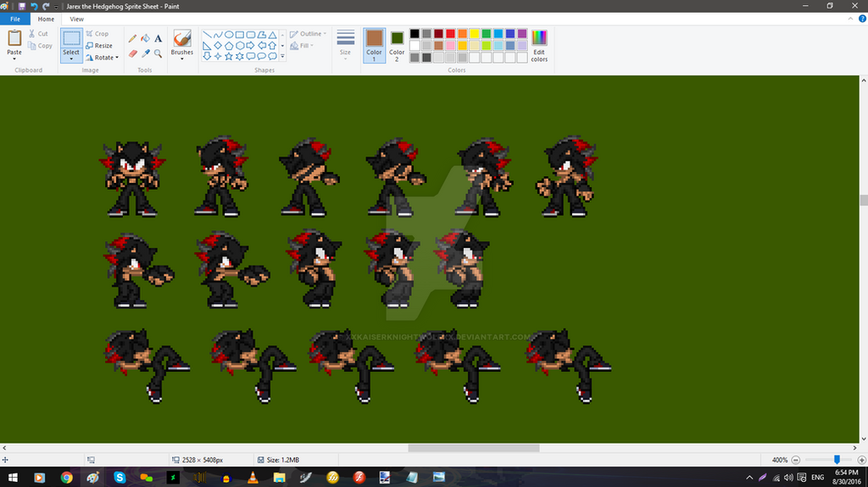Image resolution: width=868 pixels, height=487 pixels.
Task: Select the Fill with color bucket tool
Action: click(145, 39)
